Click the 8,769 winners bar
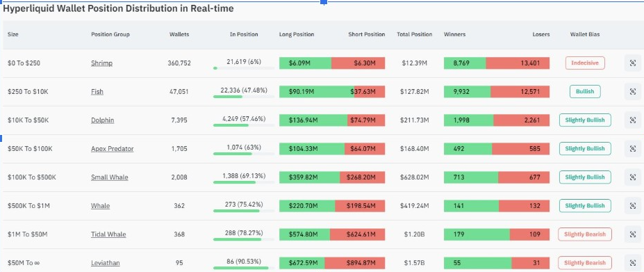The height and width of the screenshot is (272, 644). coord(465,63)
